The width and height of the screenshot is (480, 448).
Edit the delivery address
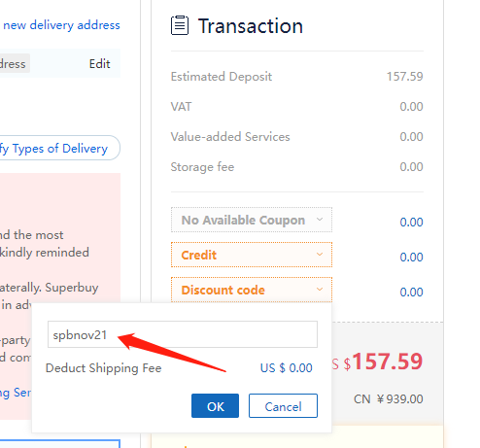100,64
